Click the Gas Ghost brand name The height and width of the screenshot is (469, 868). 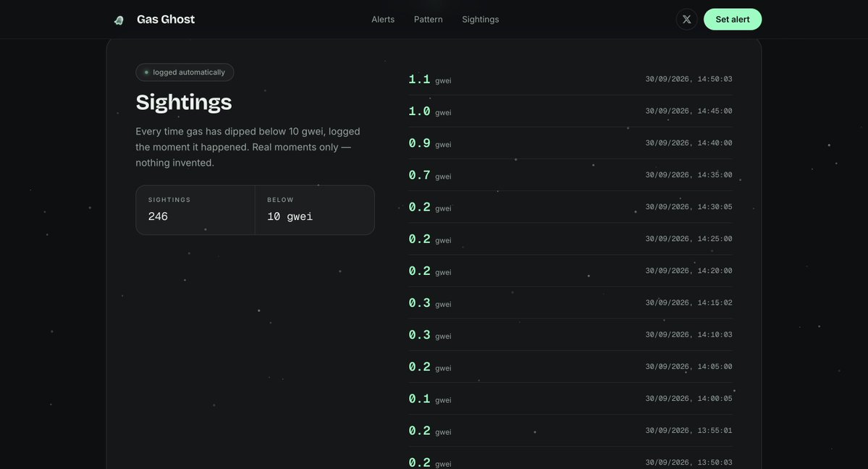tap(166, 20)
